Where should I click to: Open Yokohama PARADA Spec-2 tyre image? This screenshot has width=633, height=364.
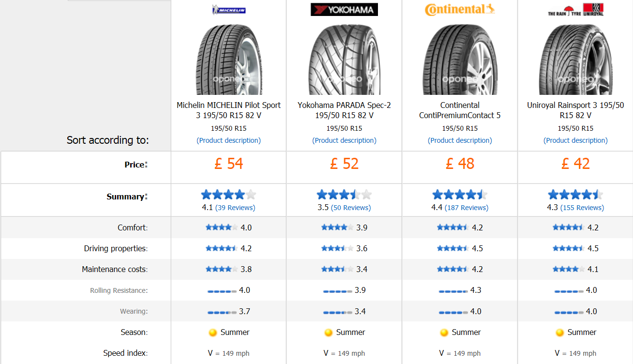pyautogui.click(x=344, y=60)
